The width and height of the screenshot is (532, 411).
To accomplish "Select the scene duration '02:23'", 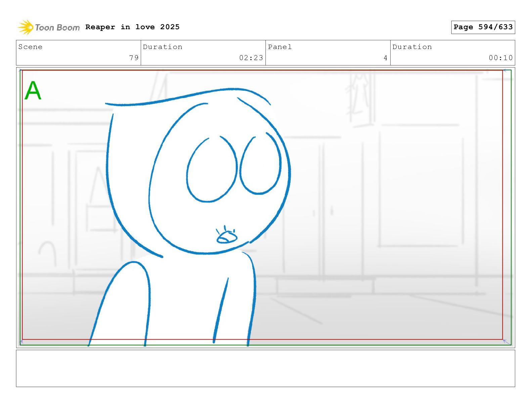I will 251,58.
